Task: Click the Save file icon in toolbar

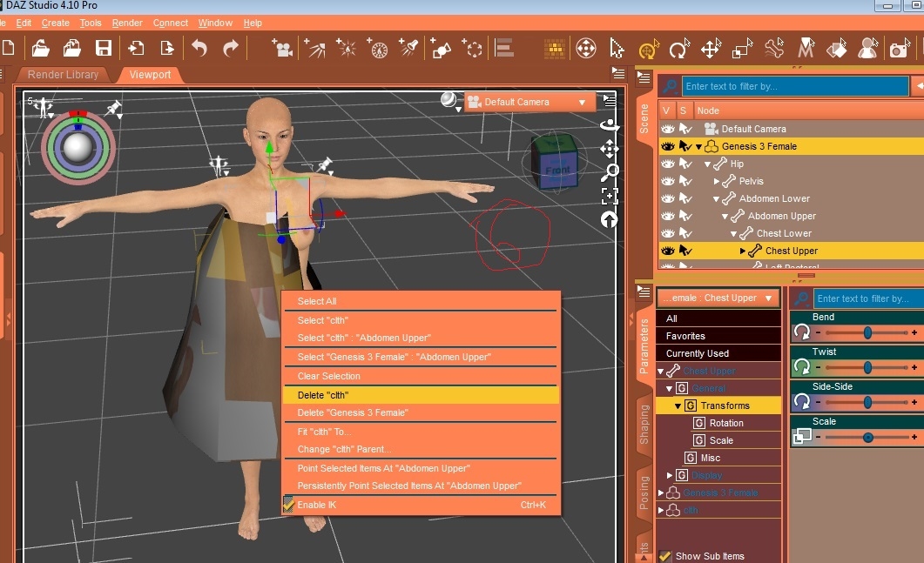Action: click(103, 49)
